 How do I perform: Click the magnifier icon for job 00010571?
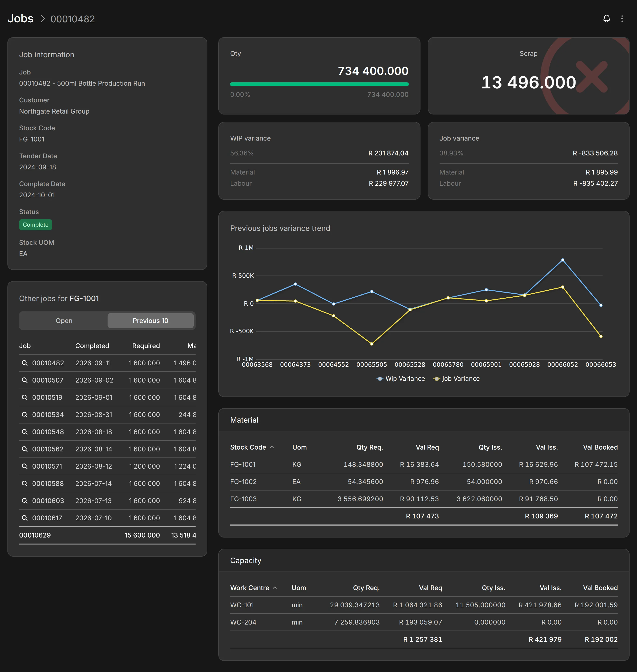24,466
